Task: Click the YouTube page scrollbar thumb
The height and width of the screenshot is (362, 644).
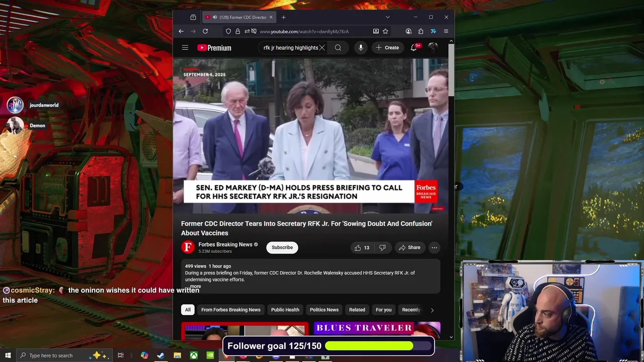Action: point(451,70)
